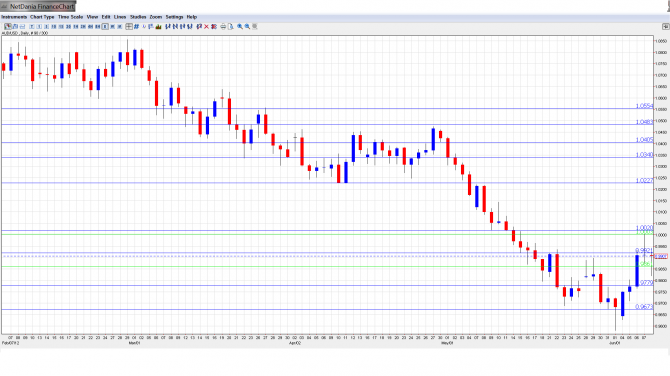670x376 pixels.
Task: Open the View menu
Action: [92, 17]
